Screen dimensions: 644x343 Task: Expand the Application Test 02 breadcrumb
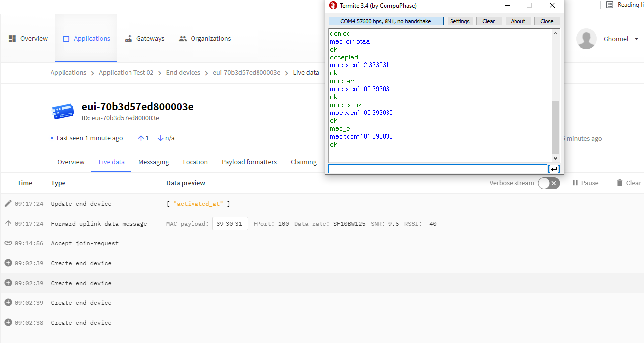[x=126, y=72]
